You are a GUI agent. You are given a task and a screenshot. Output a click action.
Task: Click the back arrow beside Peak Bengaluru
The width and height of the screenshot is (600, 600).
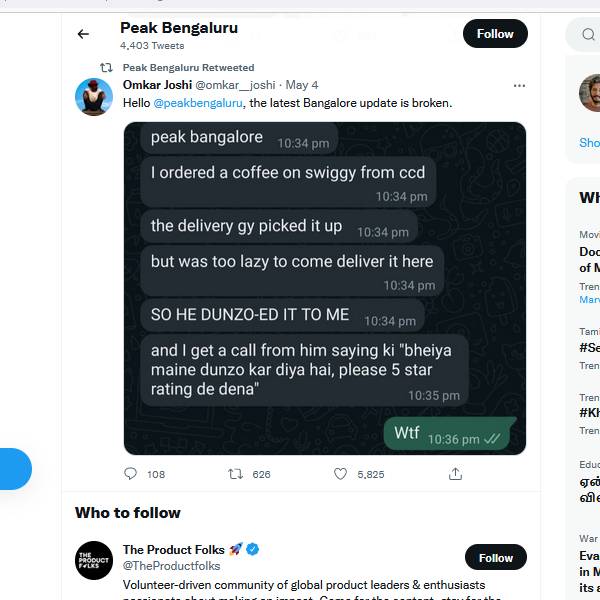click(83, 34)
